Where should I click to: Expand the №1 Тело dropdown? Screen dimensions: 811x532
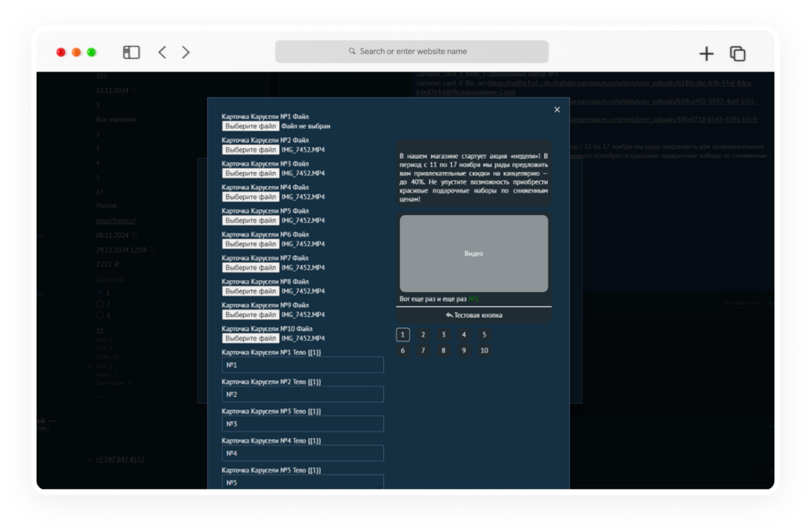pyautogui.click(x=303, y=365)
